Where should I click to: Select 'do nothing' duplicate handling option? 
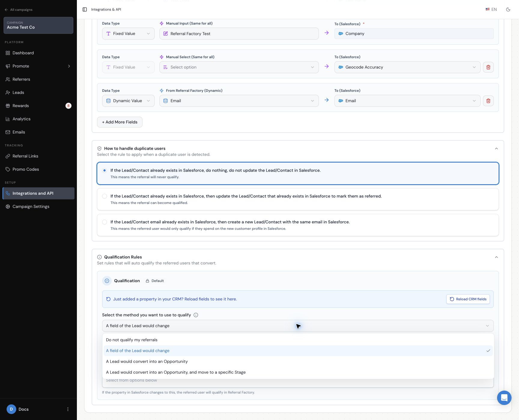[298, 173]
